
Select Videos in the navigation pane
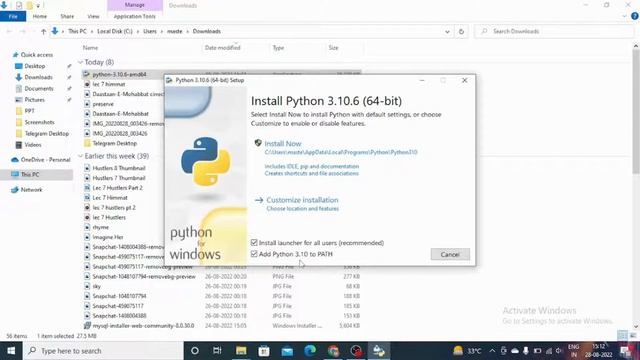coord(33,145)
